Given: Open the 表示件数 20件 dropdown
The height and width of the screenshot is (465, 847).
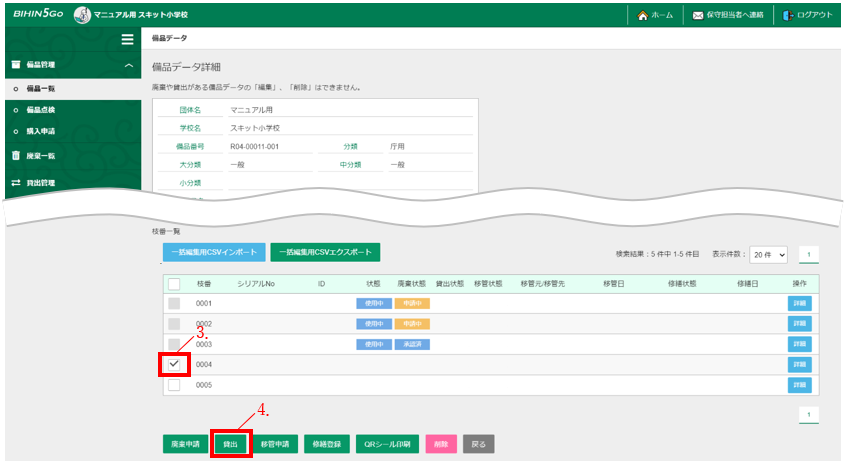Looking at the screenshot, I should pos(768,255).
